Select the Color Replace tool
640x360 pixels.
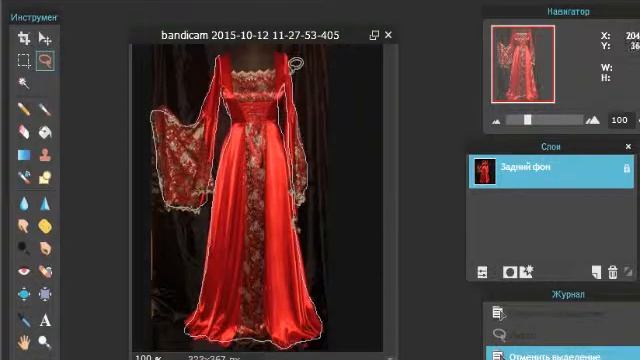(x=24, y=177)
